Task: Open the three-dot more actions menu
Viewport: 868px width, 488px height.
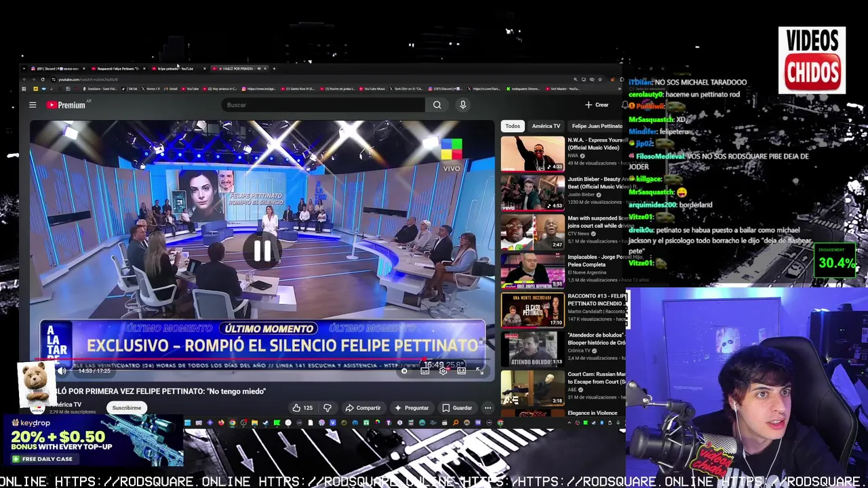Action: pyautogui.click(x=488, y=408)
